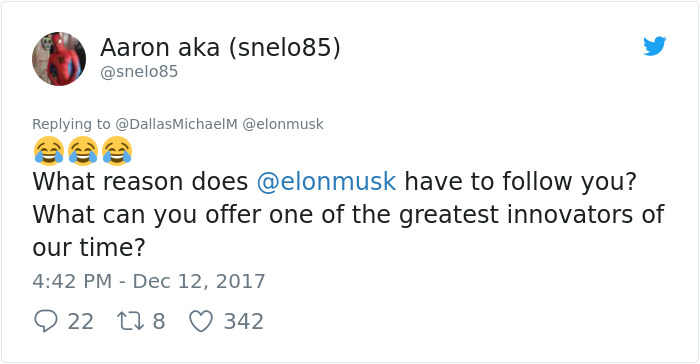The width and height of the screenshot is (700, 364).
Task: Open the blue @elonmusk mention in tweet text
Action: click(x=326, y=182)
